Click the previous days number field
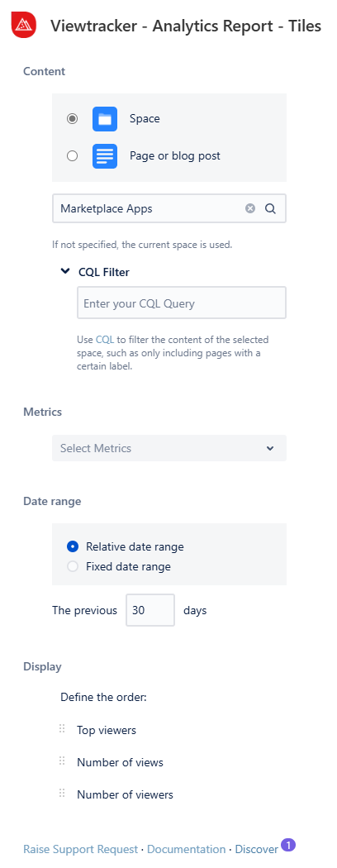Viewport: 337px width, 868px height. coord(150,610)
